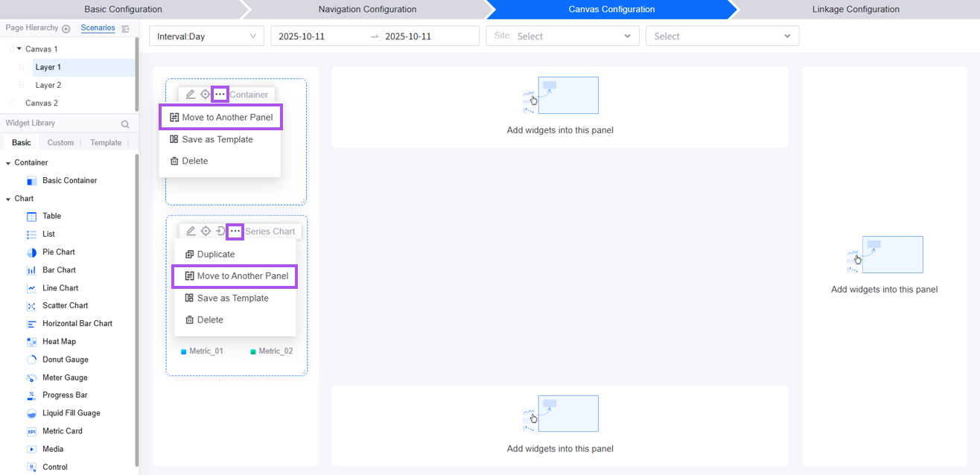Viewport: 980px width, 475px height.
Task: Select the Heat Map widget icon
Action: coord(31,342)
